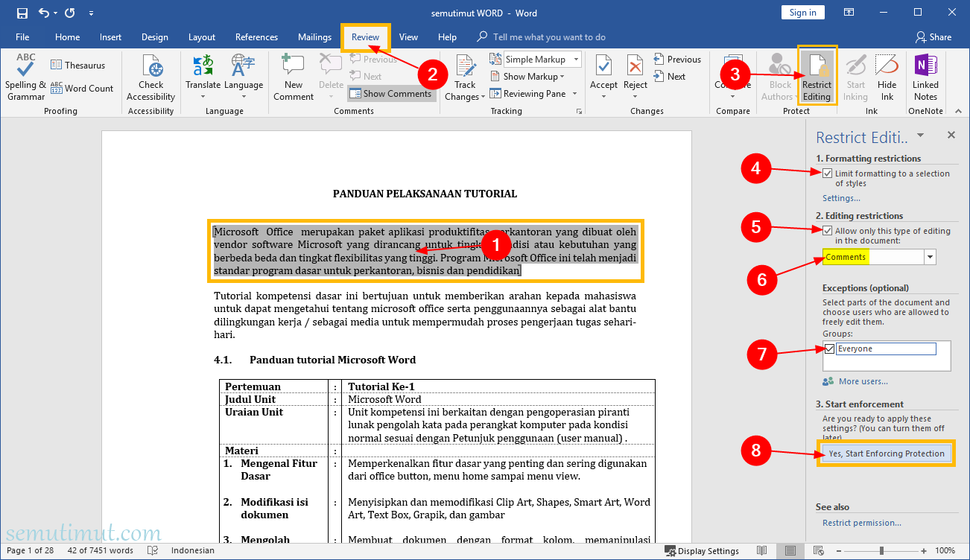
Task: Check the Everyone group exception
Action: (829, 349)
